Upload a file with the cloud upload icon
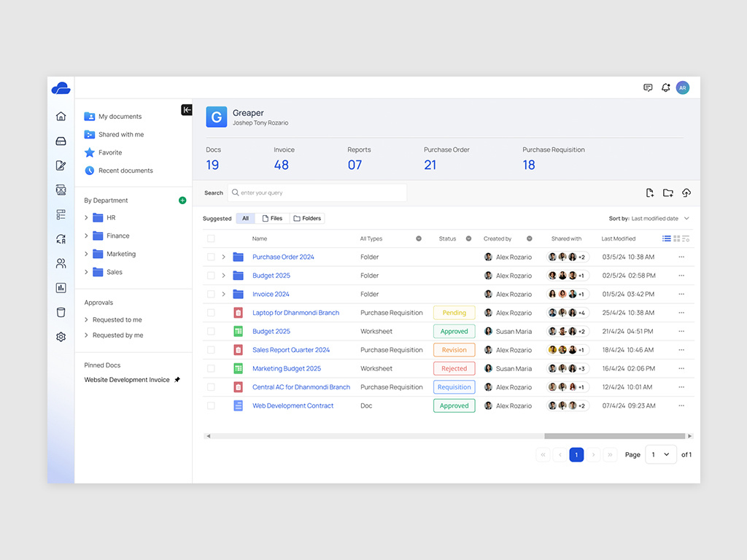Image resolution: width=747 pixels, height=560 pixels. [x=686, y=192]
